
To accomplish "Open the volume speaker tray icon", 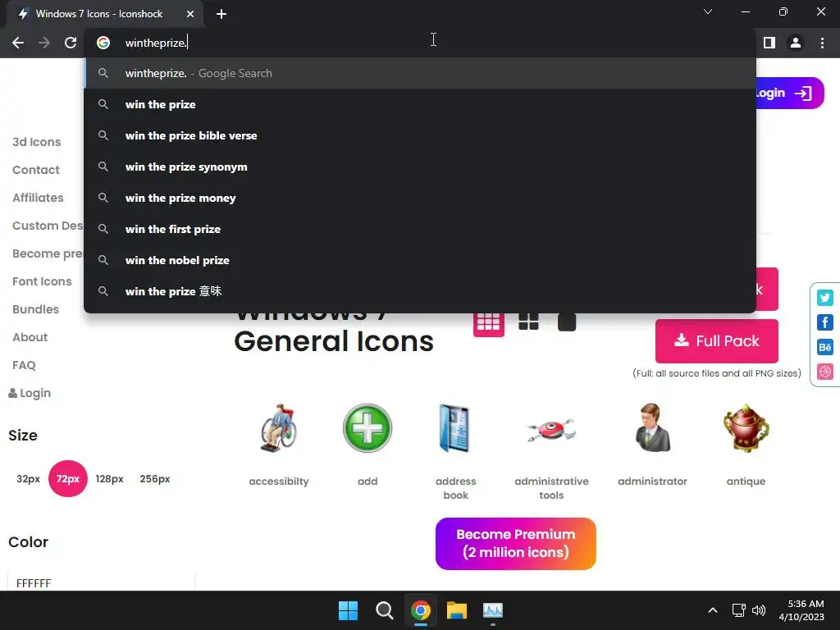I will tap(759, 610).
